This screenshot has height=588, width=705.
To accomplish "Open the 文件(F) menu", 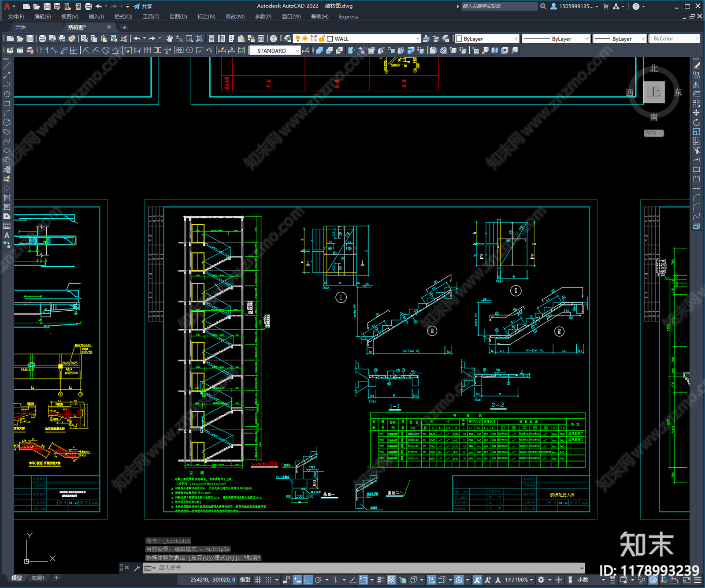I will point(16,17).
